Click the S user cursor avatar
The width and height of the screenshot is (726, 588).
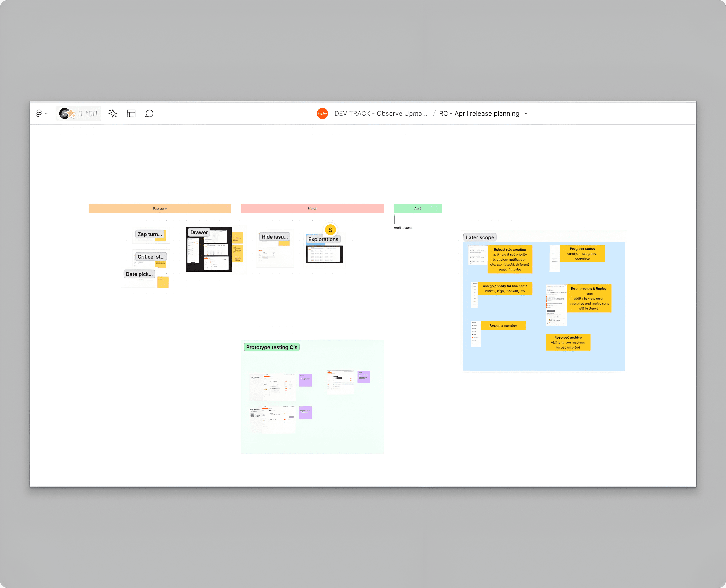pos(330,230)
